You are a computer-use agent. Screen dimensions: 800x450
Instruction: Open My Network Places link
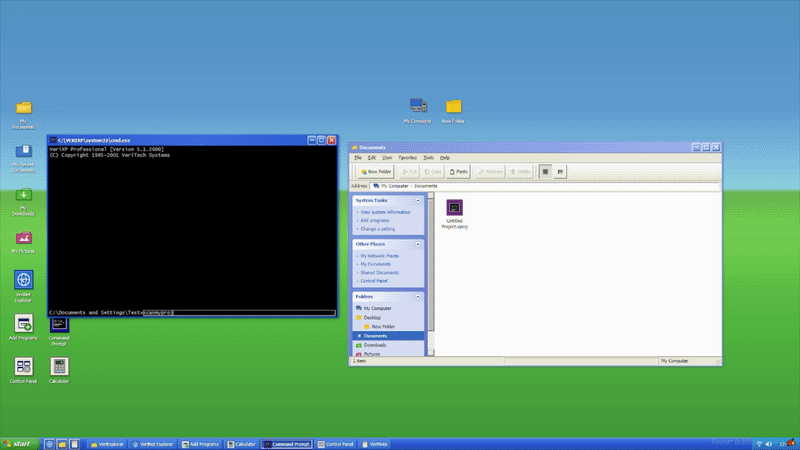[380, 256]
